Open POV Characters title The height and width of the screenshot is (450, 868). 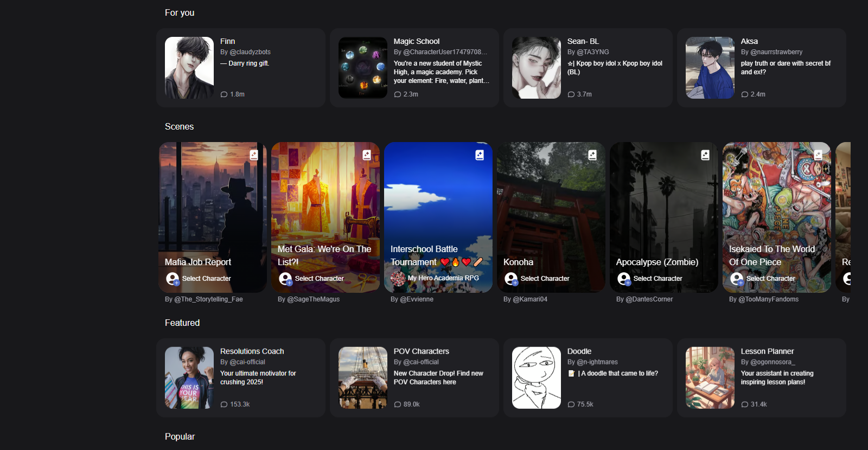tap(422, 351)
